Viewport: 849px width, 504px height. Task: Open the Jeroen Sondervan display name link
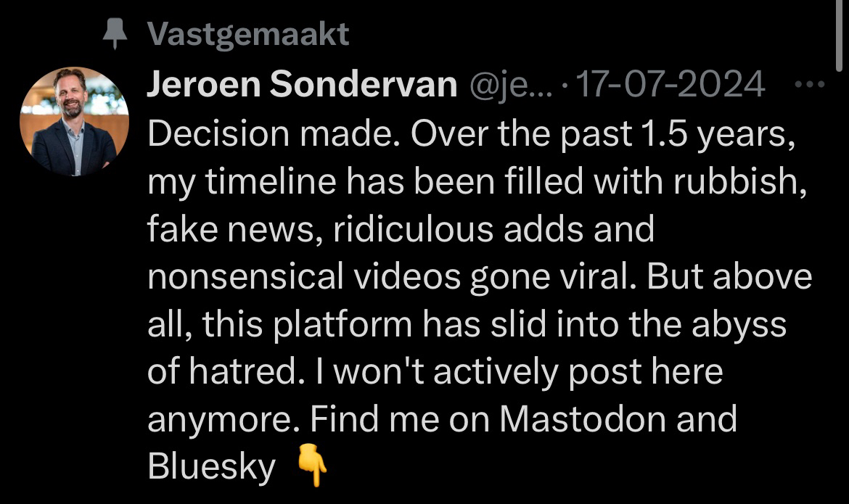(301, 86)
